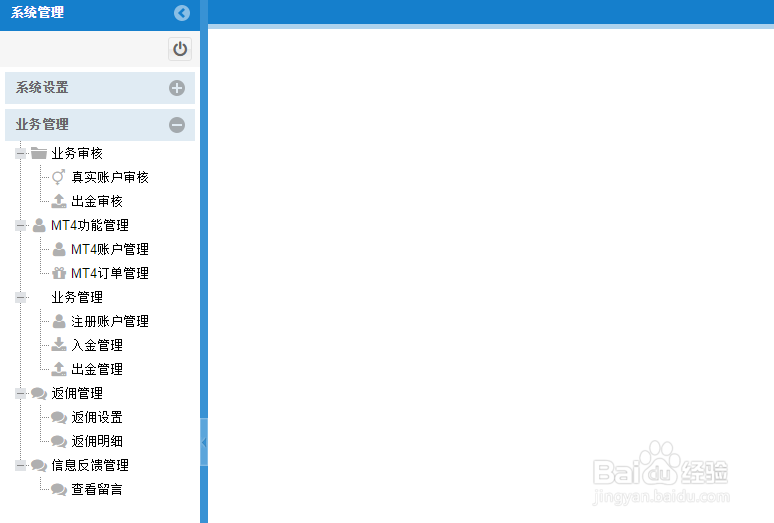The image size is (774, 523).
Task: Collapse the 信息反馈管理 tree node
Action: click(x=21, y=465)
